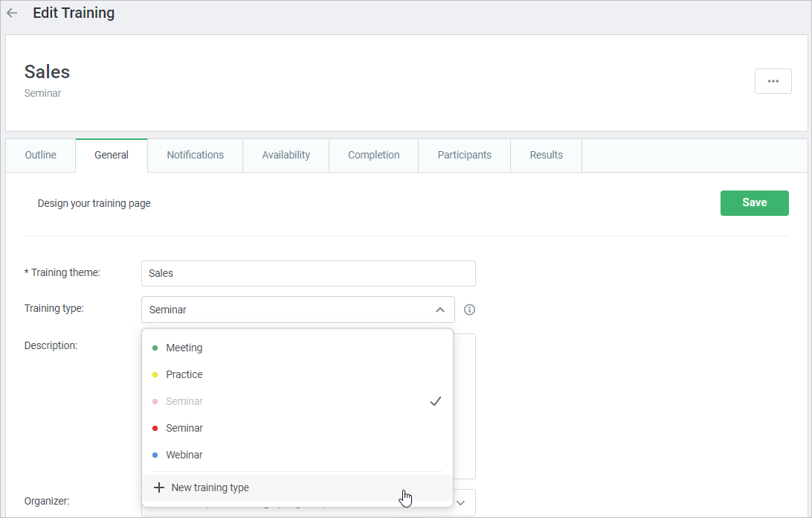Select the Seminar option with red dot
Screen dimensions: 812x518
pyautogui.click(x=184, y=428)
